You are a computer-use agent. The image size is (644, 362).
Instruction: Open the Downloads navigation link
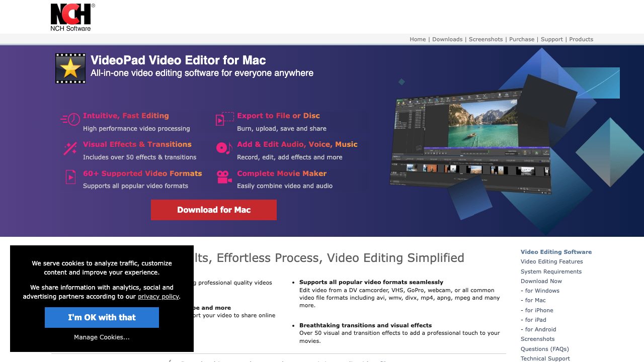click(x=447, y=39)
